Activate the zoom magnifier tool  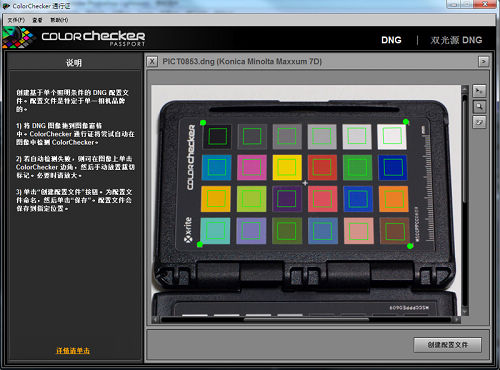[x=479, y=107]
